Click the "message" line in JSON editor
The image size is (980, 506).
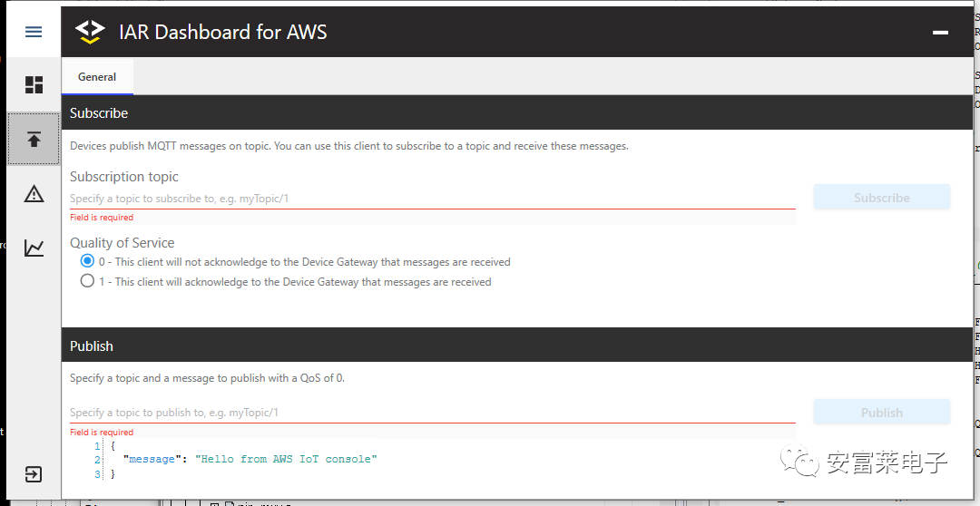click(250, 459)
